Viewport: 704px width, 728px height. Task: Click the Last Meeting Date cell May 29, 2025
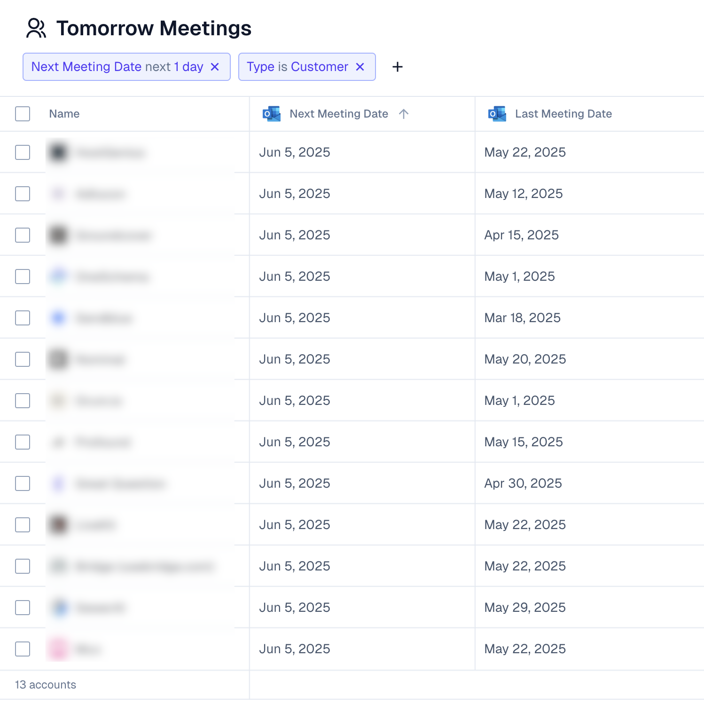(x=525, y=608)
